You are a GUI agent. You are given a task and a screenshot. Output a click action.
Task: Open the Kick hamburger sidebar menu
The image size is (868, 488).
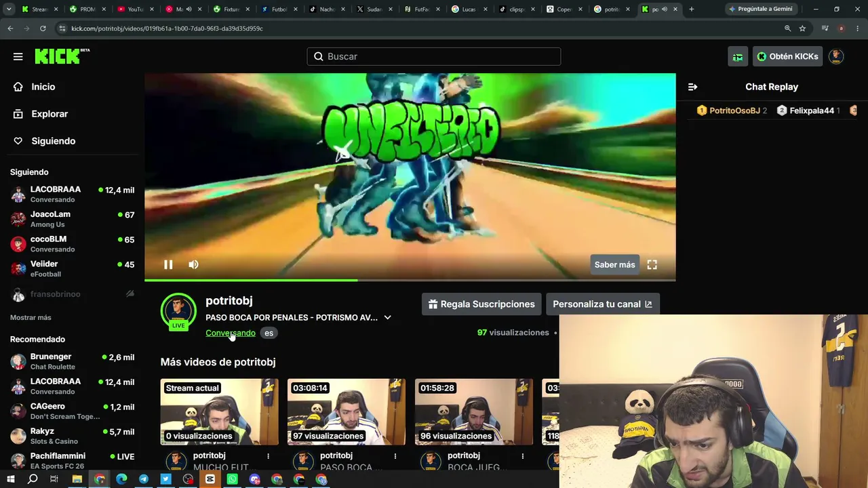(x=18, y=56)
